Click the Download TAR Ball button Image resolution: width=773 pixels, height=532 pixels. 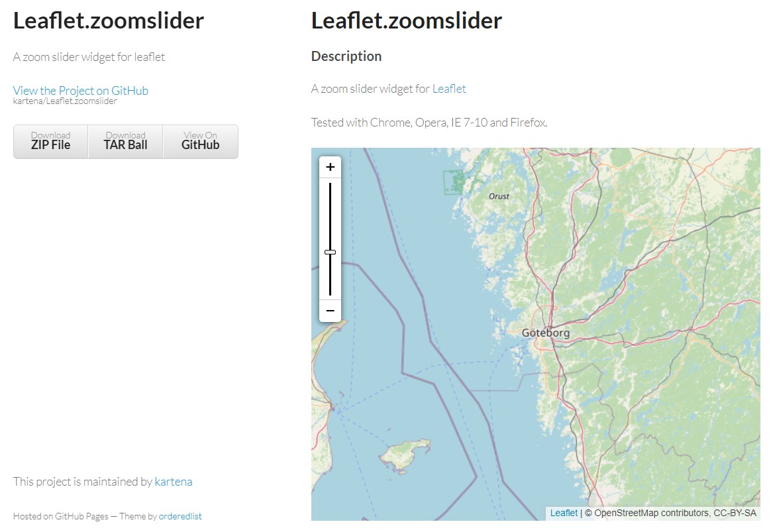pos(125,141)
